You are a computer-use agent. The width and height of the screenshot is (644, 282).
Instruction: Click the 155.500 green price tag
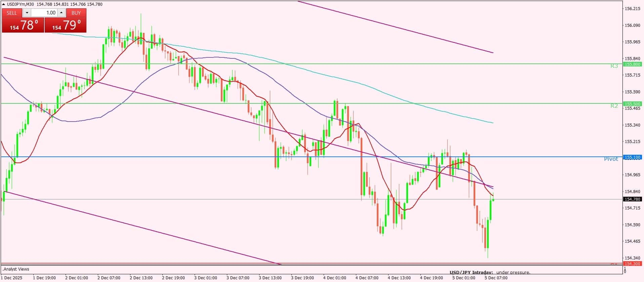[x=632, y=104]
